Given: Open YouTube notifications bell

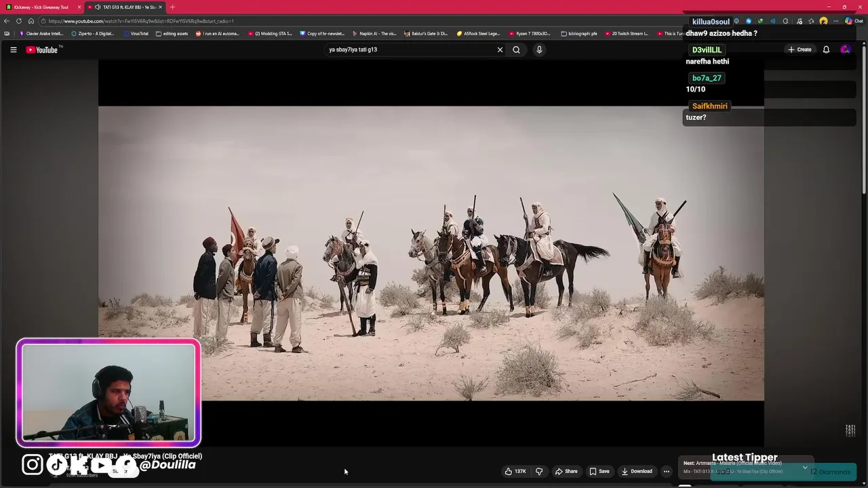Looking at the screenshot, I should pyautogui.click(x=826, y=49).
